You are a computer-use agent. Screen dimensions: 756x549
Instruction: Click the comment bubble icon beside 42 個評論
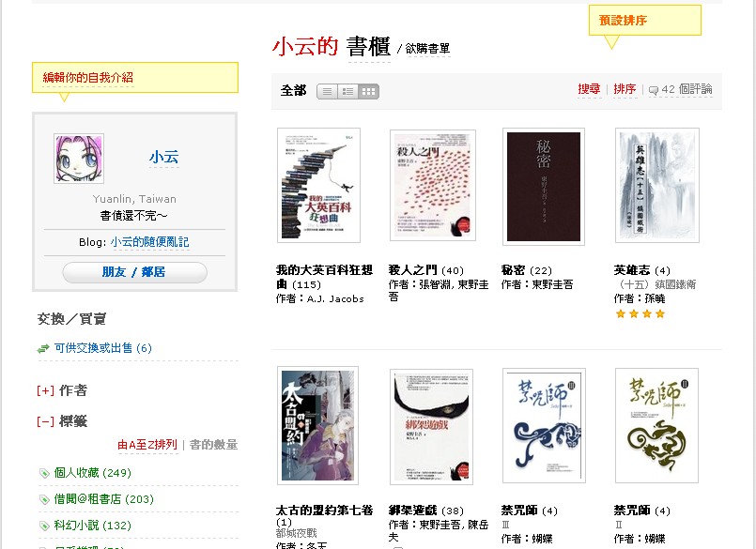(x=654, y=90)
